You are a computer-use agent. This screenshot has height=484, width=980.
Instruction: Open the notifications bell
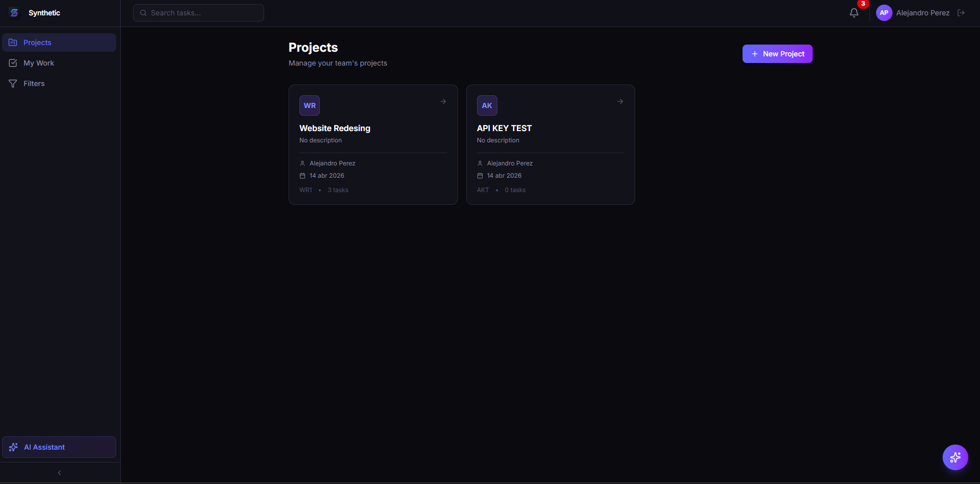(854, 13)
